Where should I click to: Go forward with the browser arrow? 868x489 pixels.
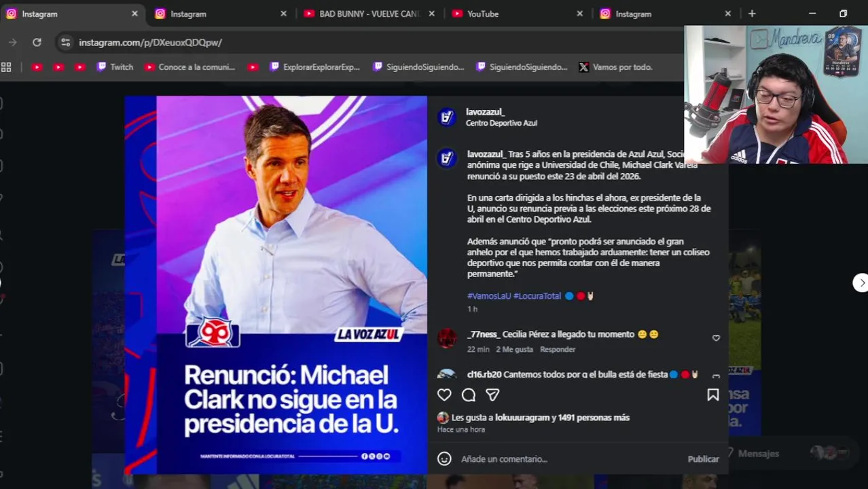12,42
